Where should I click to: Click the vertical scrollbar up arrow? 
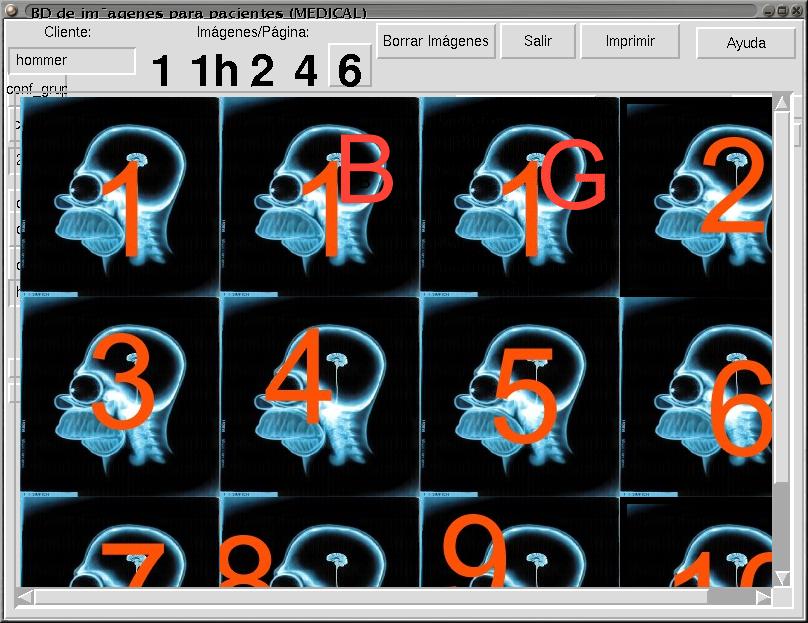tap(782, 103)
